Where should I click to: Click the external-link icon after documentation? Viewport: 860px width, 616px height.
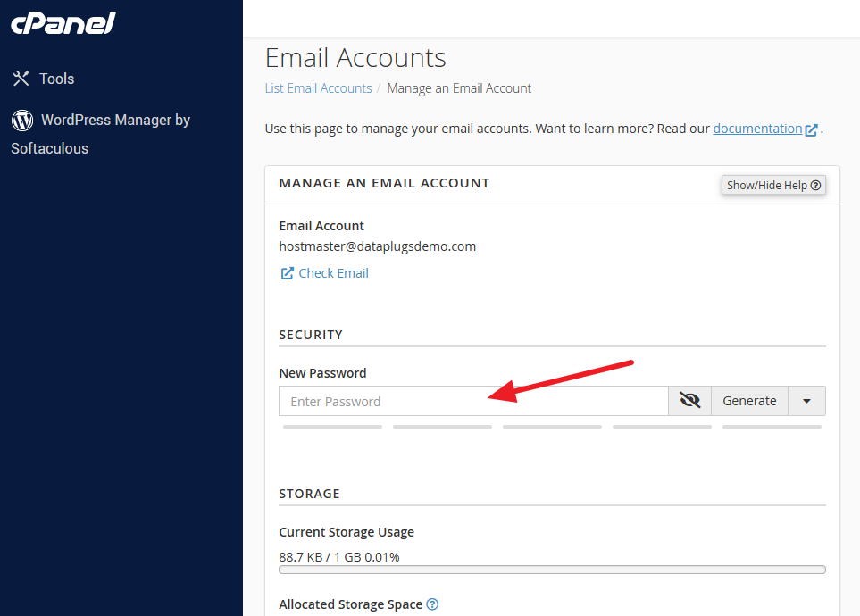tap(811, 129)
